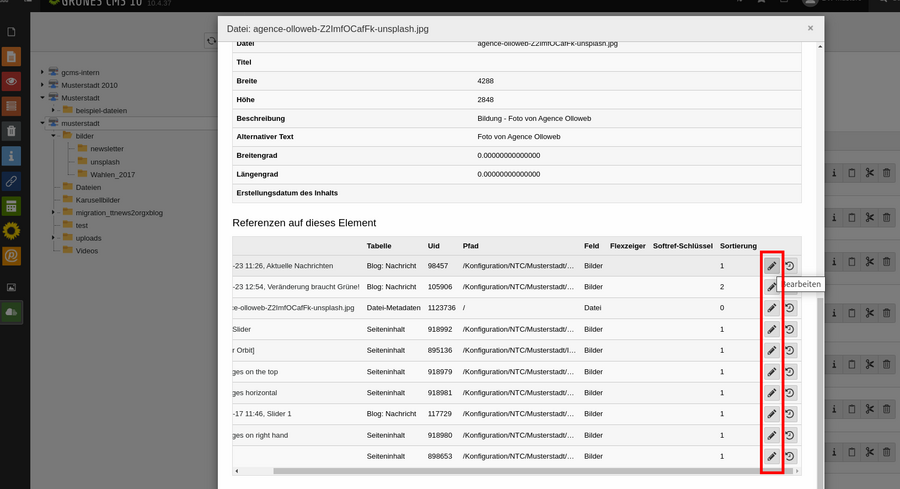Show history for reference Uid 117729
The image size is (900, 489).
(x=790, y=414)
